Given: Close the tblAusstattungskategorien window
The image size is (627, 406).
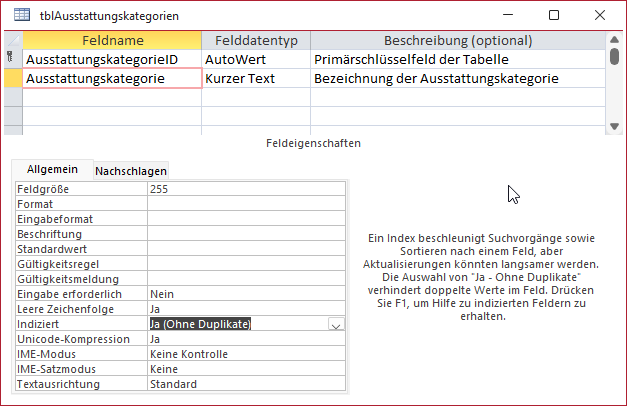Looking at the screenshot, I should pos(600,15).
